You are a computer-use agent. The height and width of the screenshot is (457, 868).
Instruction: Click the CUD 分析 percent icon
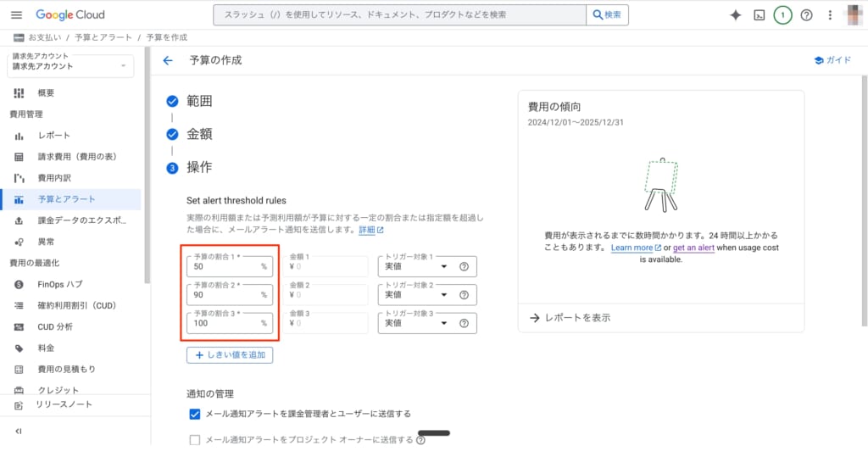[19, 326]
